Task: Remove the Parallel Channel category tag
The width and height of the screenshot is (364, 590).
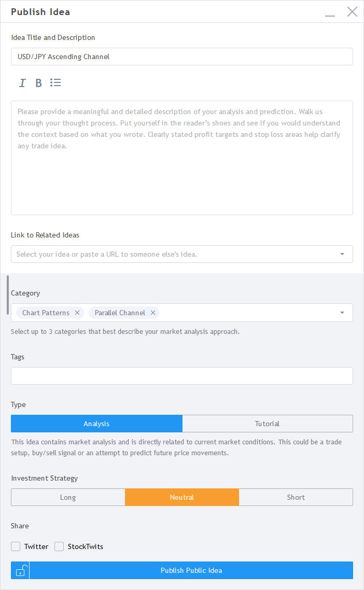Action: pos(153,313)
